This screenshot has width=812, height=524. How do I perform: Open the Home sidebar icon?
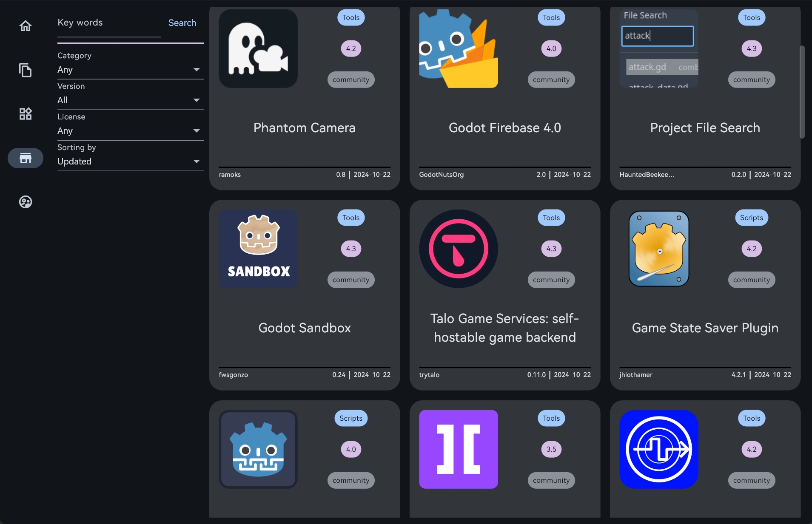(26, 26)
